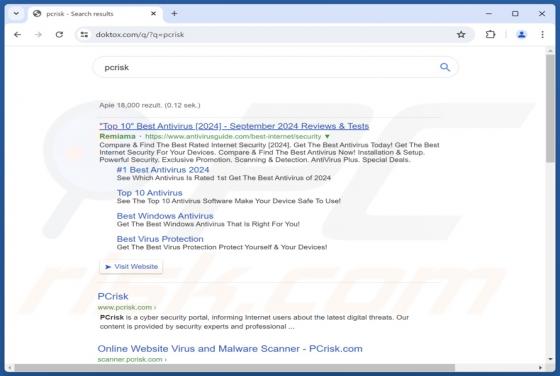
Task: Click the browser back arrow
Action: pos(17,35)
